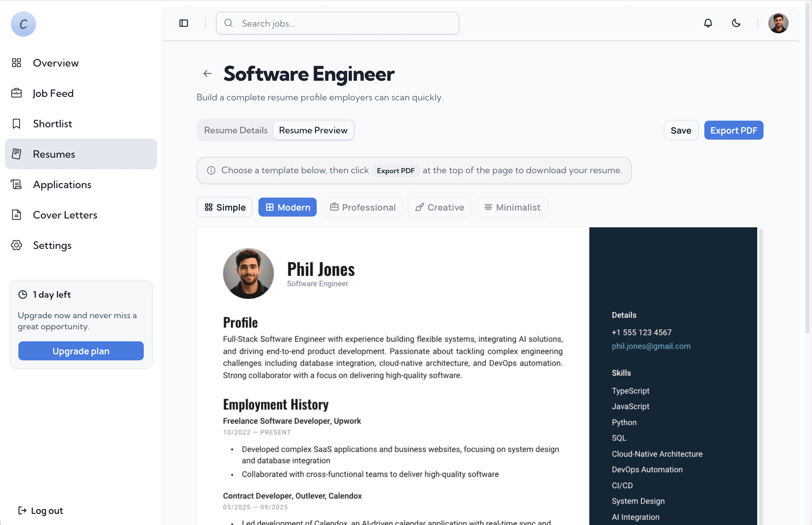Click the app logo with letter C
This screenshot has width=812, height=525.
tap(23, 24)
